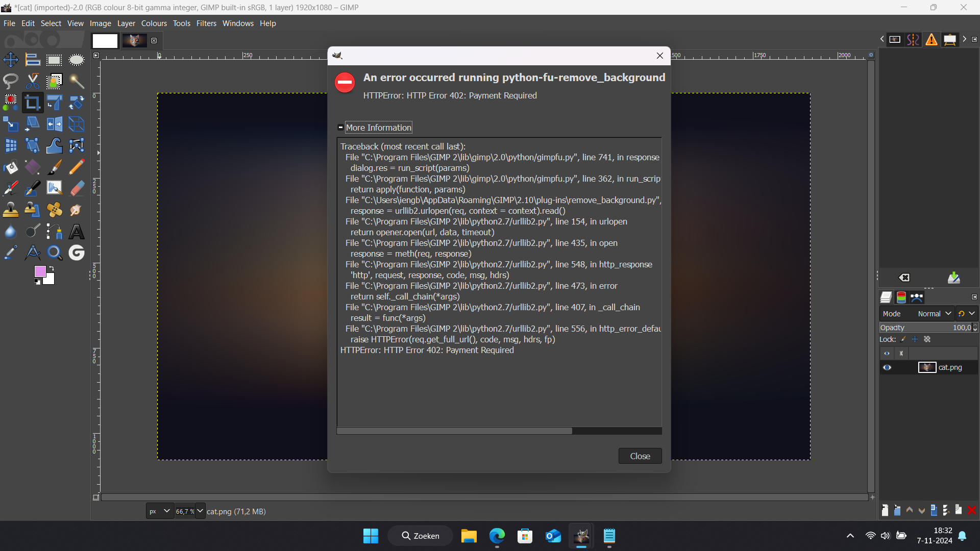Pick the Free Select lasso tool
This screenshot has height=551, width=980.
pyautogui.click(x=11, y=81)
